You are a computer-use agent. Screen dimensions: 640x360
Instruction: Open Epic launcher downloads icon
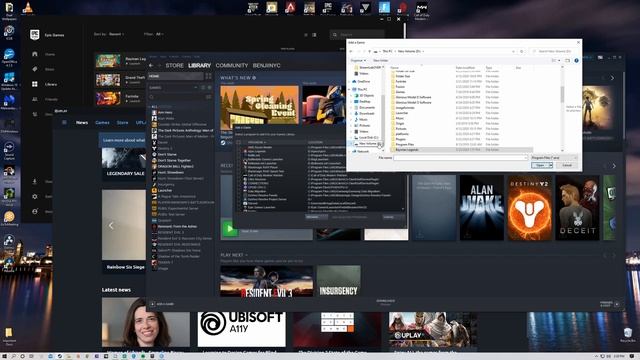[x=35, y=181]
